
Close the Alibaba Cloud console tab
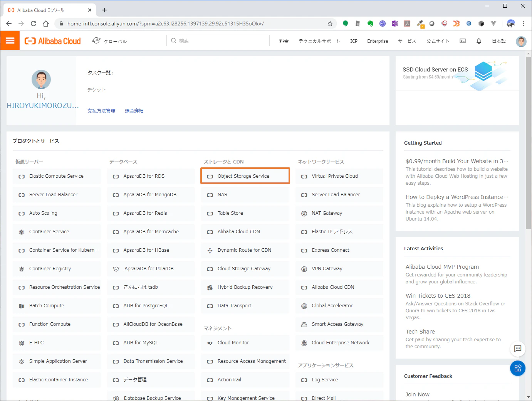pyautogui.click(x=90, y=10)
